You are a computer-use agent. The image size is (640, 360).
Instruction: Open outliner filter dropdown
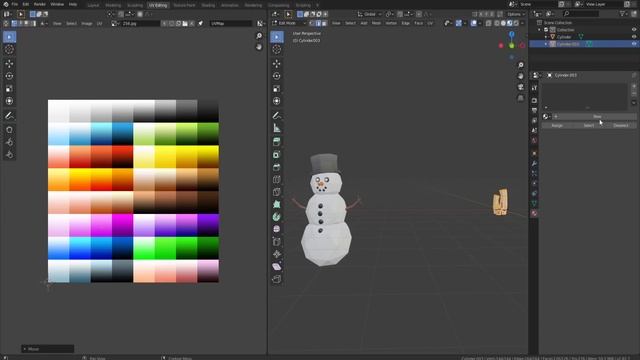[624, 14]
